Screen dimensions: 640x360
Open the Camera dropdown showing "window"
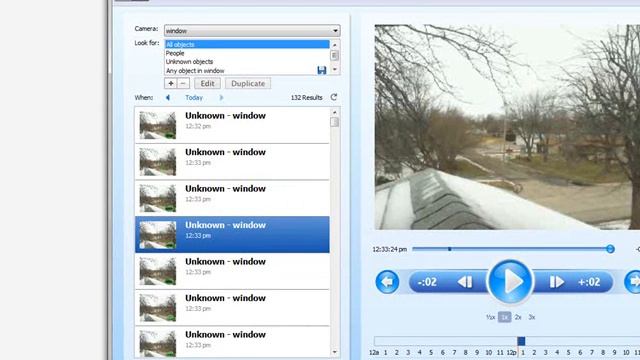point(252,31)
